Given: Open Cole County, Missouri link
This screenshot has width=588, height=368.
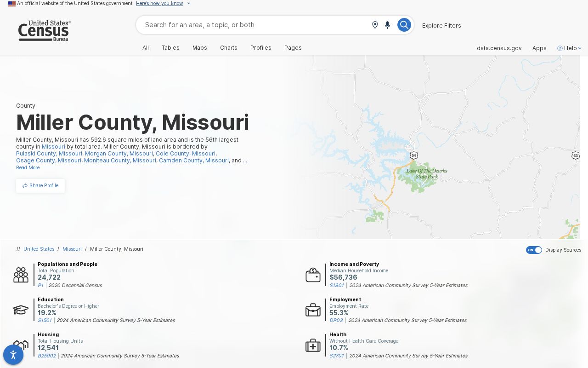Looking at the screenshot, I should [x=186, y=154].
